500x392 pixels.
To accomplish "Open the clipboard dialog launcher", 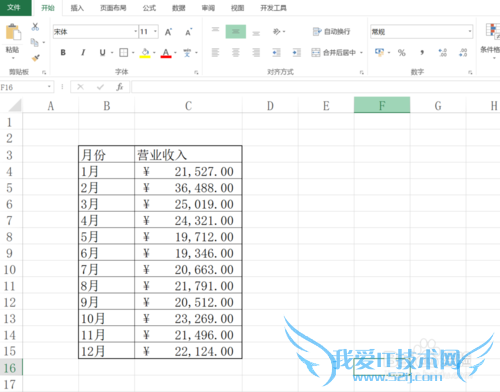I will (x=44, y=72).
